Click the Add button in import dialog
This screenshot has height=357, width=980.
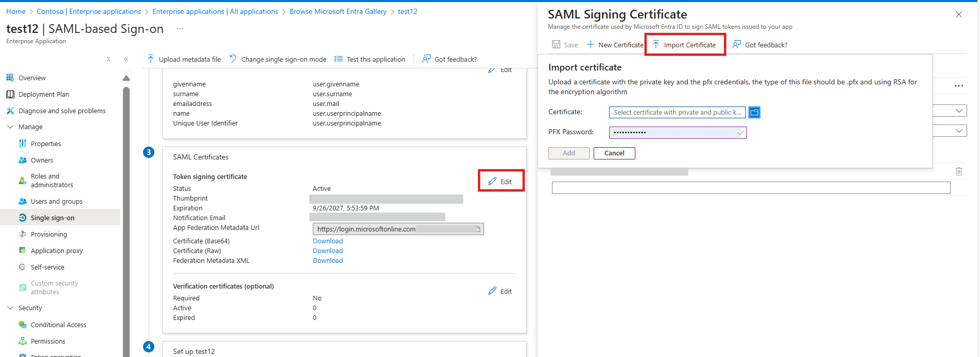pos(569,153)
